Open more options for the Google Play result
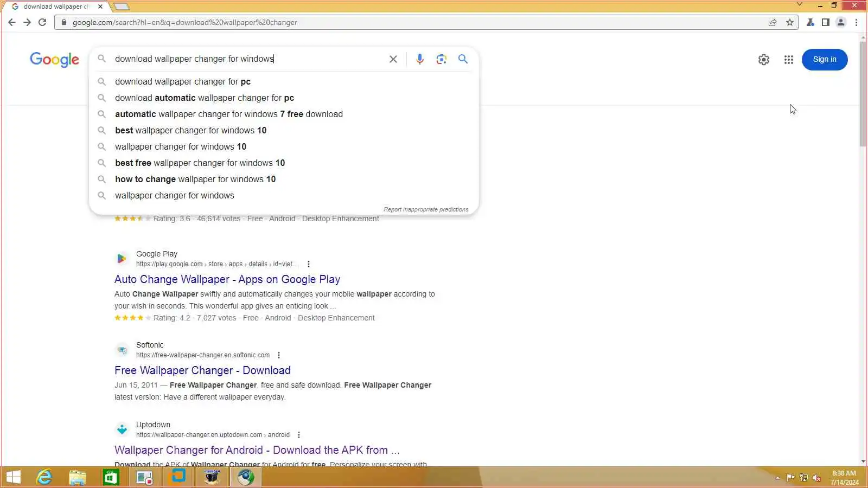 point(309,264)
